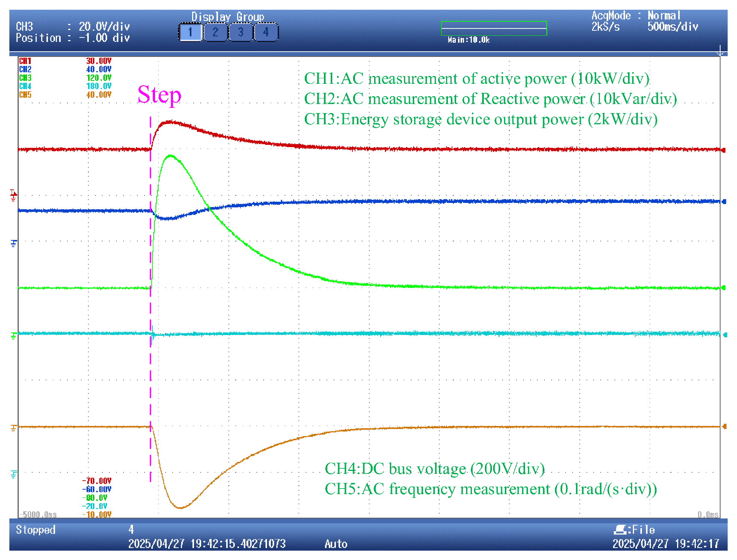
Task: Click the orange CH5 right-edge level marker
Action: click(x=724, y=426)
